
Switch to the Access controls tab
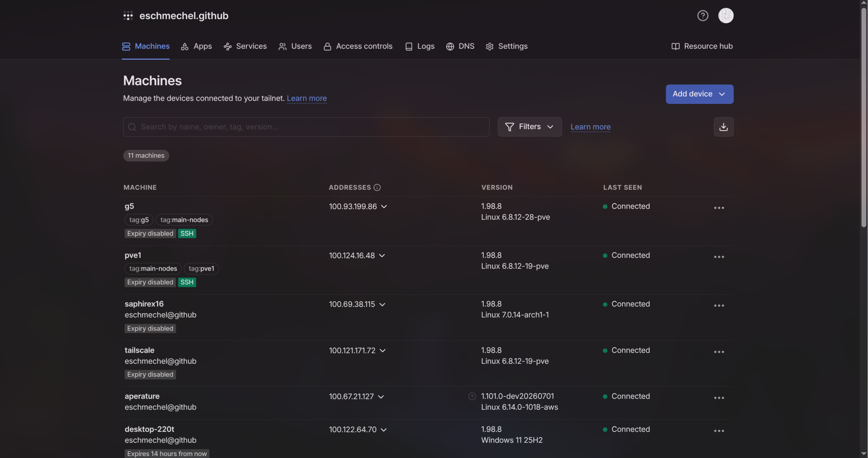pyautogui.click(x=358, y=46)
